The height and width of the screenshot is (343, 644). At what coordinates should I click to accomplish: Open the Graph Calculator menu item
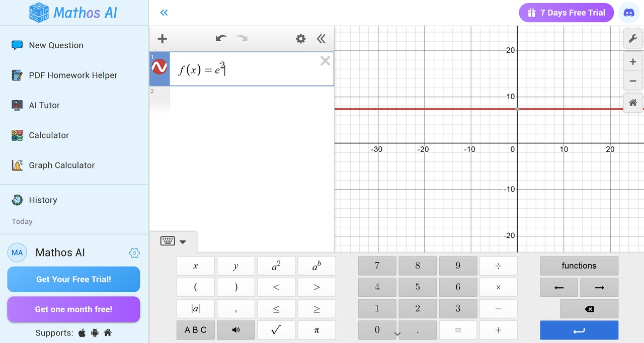(61, 165)
